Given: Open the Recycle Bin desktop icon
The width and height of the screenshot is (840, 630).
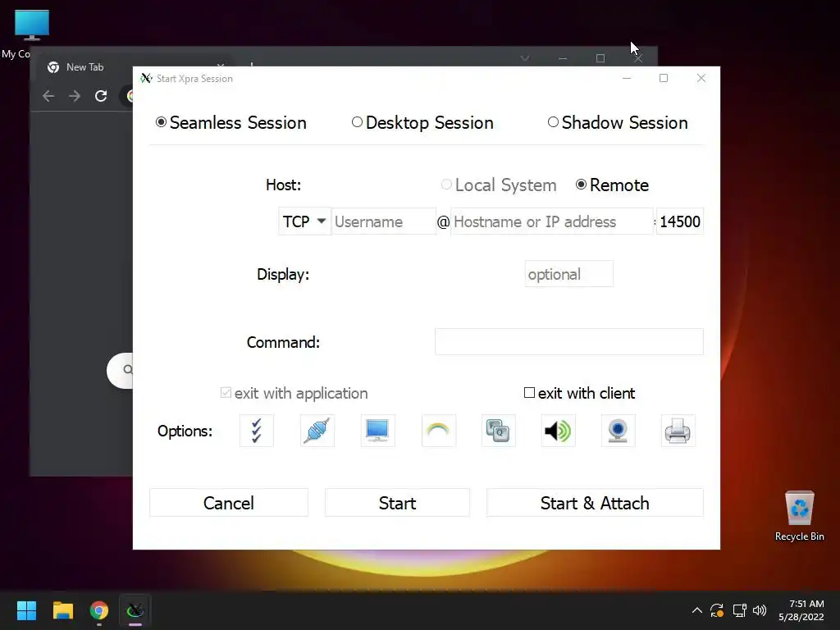Looking at the screenshot, I should 799,517.
